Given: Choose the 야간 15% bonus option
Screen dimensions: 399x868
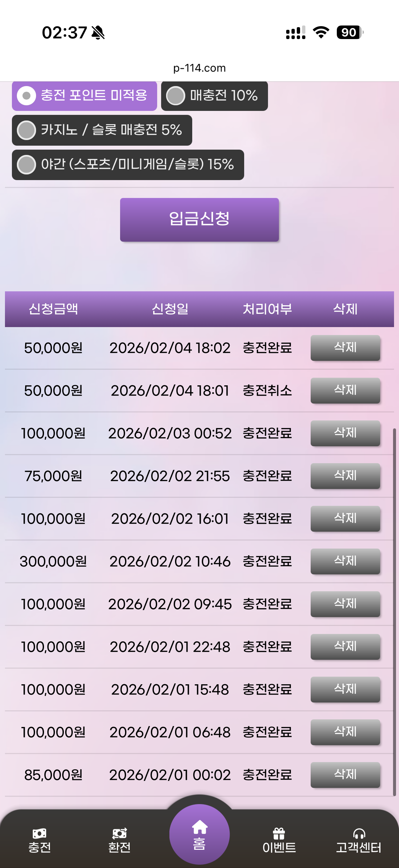Looking at the screenshot, I should click(26, 165).
